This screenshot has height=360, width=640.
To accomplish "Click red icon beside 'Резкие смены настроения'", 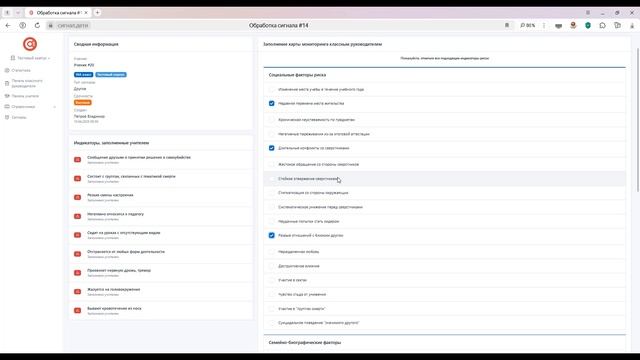I will 78,197.
